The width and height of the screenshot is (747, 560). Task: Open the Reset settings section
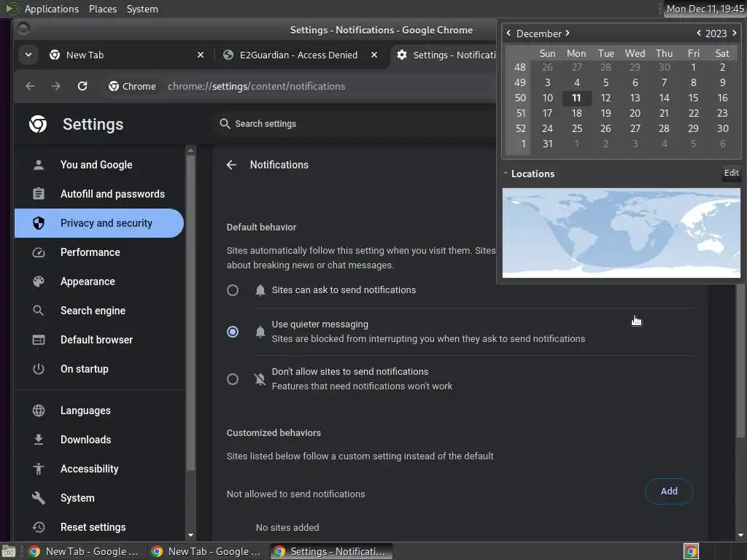[x=99, y=527]
